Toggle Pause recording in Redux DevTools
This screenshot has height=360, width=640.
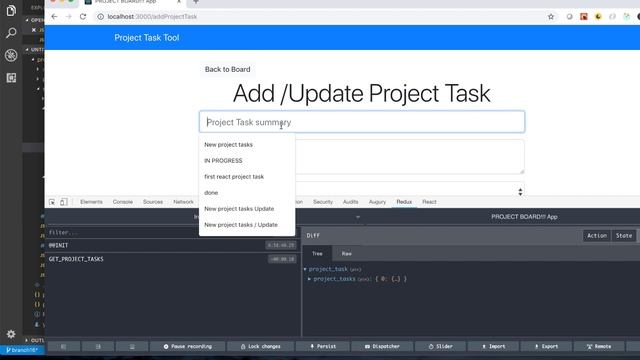(x=188, y=346)
